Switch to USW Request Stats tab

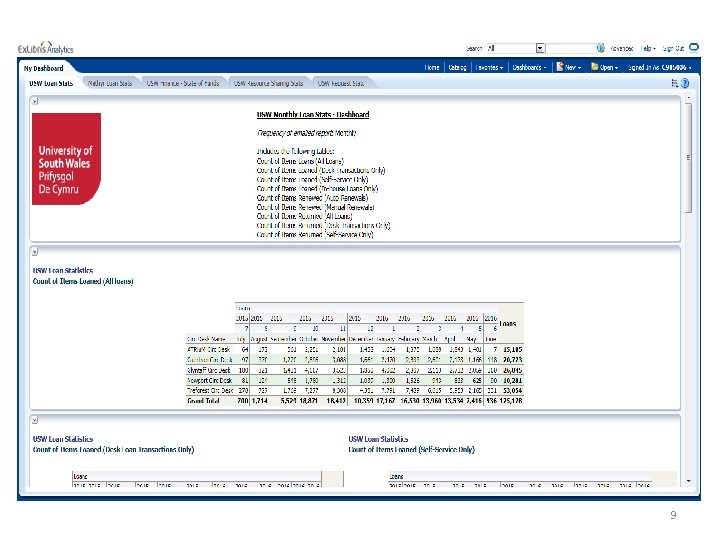point(341,83)
